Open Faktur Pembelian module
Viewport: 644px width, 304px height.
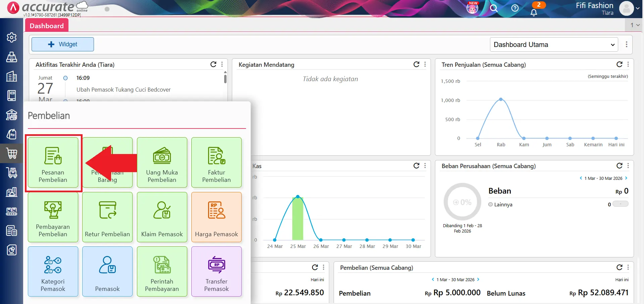[216, 162]
